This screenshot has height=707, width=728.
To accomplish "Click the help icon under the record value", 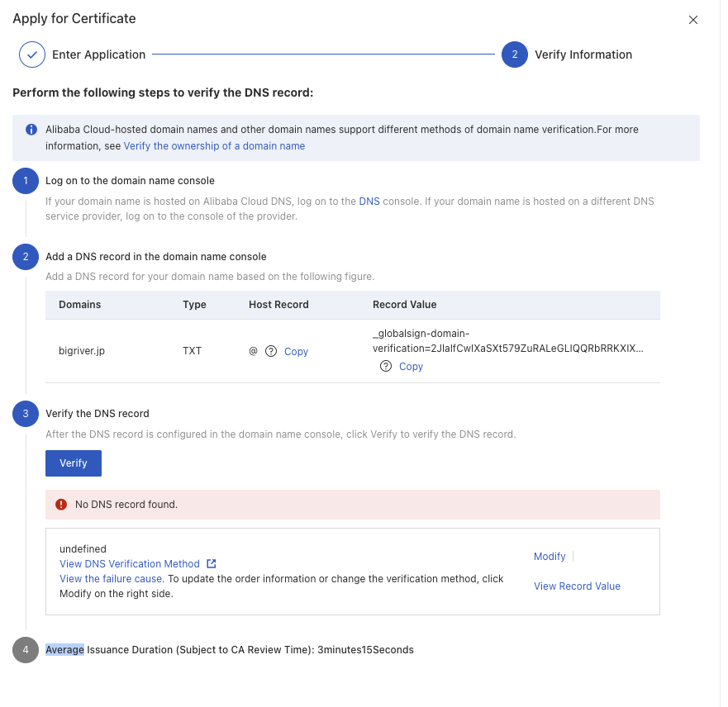I will (386, 367).
